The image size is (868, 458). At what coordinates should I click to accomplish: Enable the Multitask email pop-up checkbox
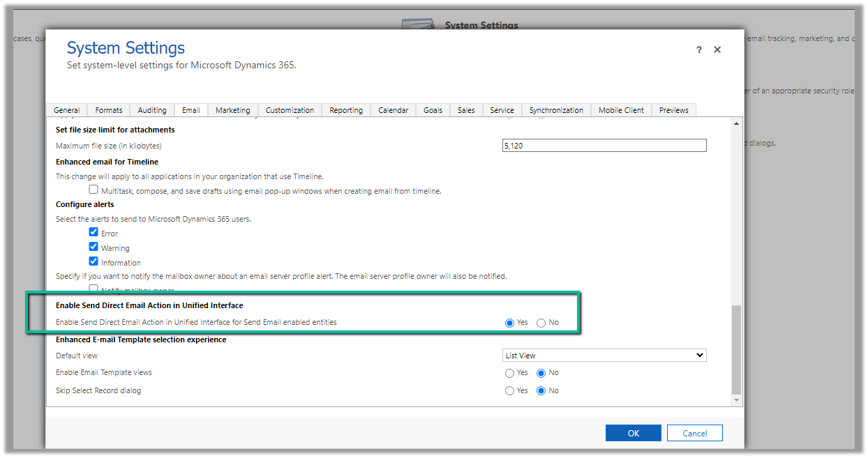click(x=93, y=190)
